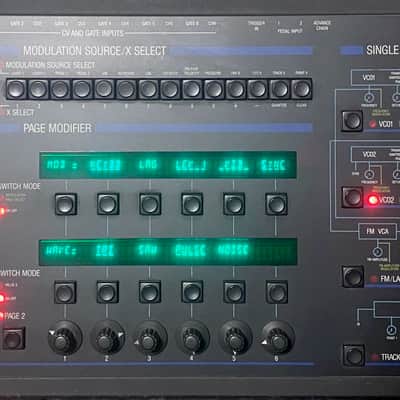Image resolution: width=400 pixels, height=400 pixels.
Task: Hit the Clear button in X Select row
Action: [x=302, y=89]
